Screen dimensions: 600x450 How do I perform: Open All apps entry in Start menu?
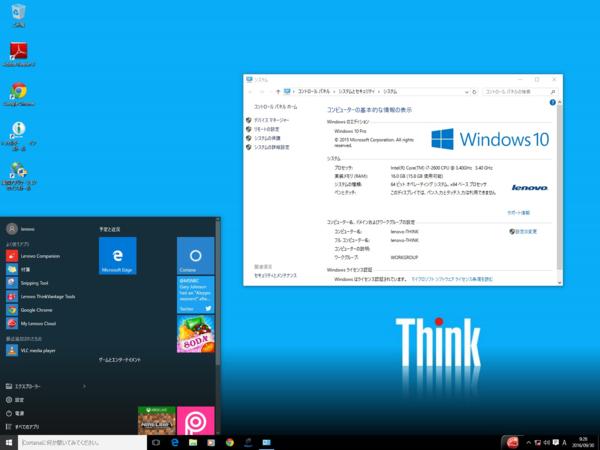pos(23,427)
